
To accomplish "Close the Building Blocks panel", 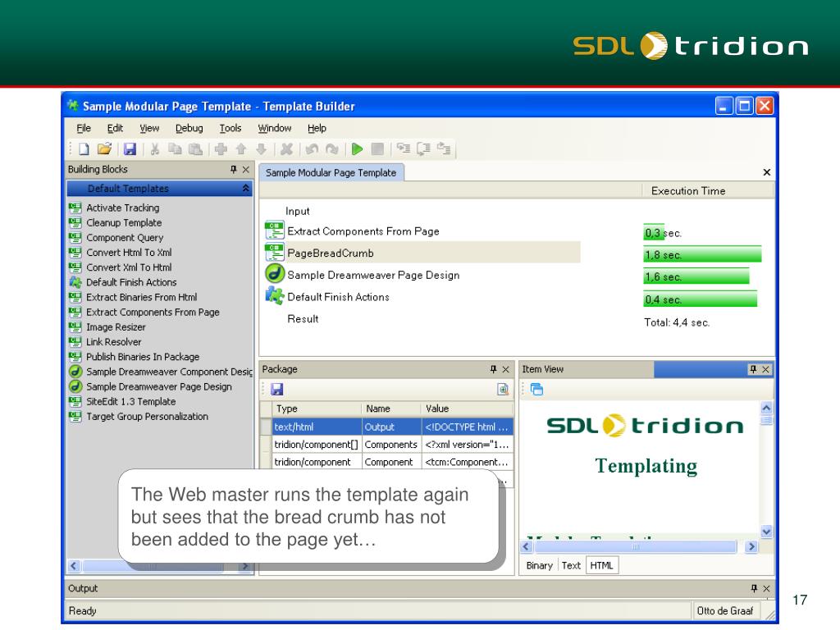I will 246,169.
